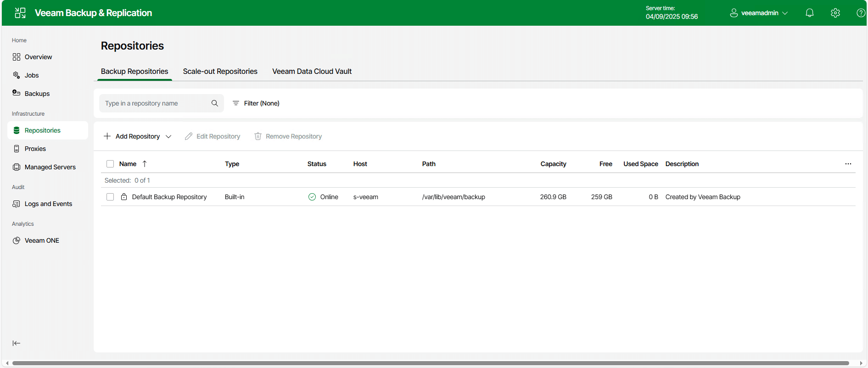This screenshot has width=868, height=368.
Task: Click the Veeam app logo icon
Action: point(20,13)
